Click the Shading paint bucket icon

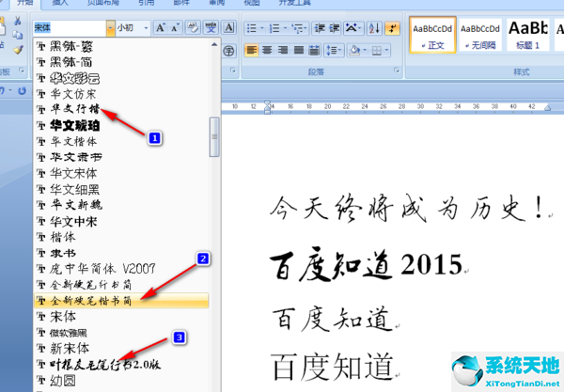click(355, 51)
